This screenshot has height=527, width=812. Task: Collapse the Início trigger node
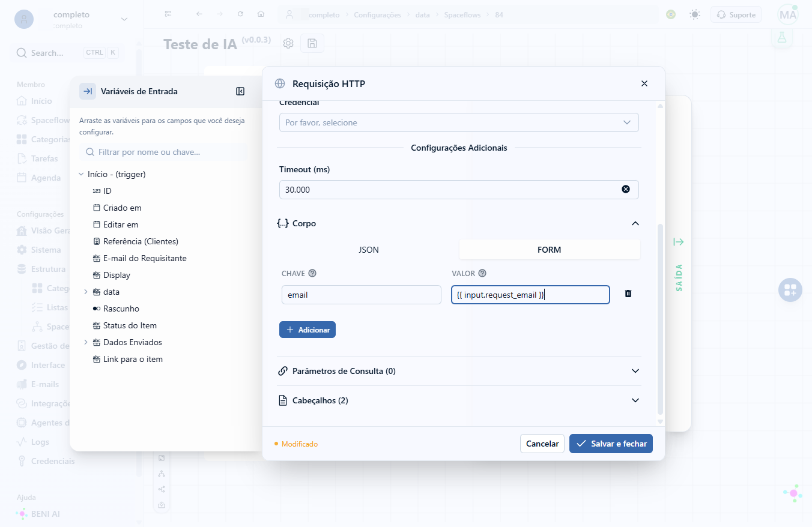pos(81,174)
